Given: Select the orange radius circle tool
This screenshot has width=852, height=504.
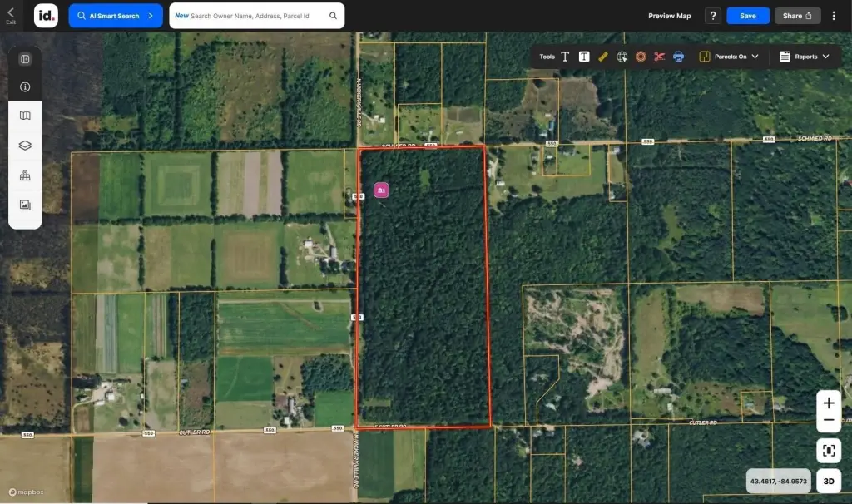Looking at the screenshot, I should coord(641,57).
